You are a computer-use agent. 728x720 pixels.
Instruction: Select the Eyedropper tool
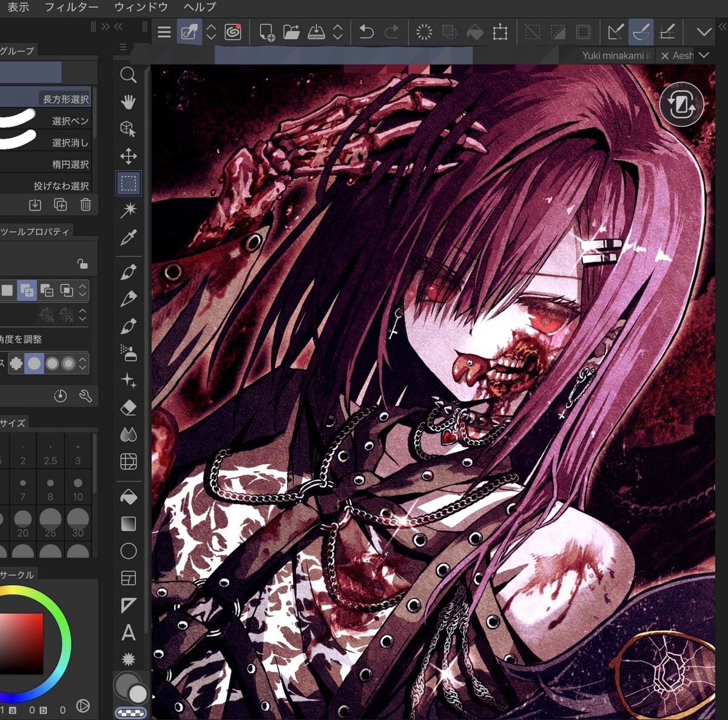tap(128, 237)
